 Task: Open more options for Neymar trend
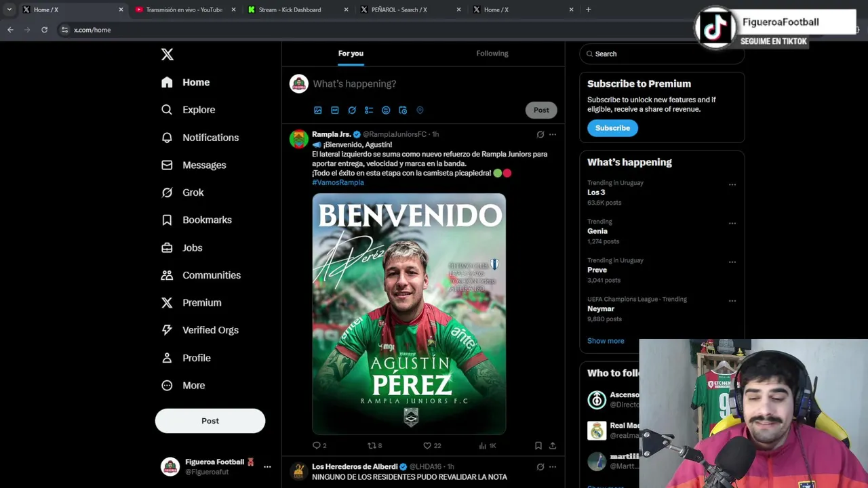tap(732, 300)
